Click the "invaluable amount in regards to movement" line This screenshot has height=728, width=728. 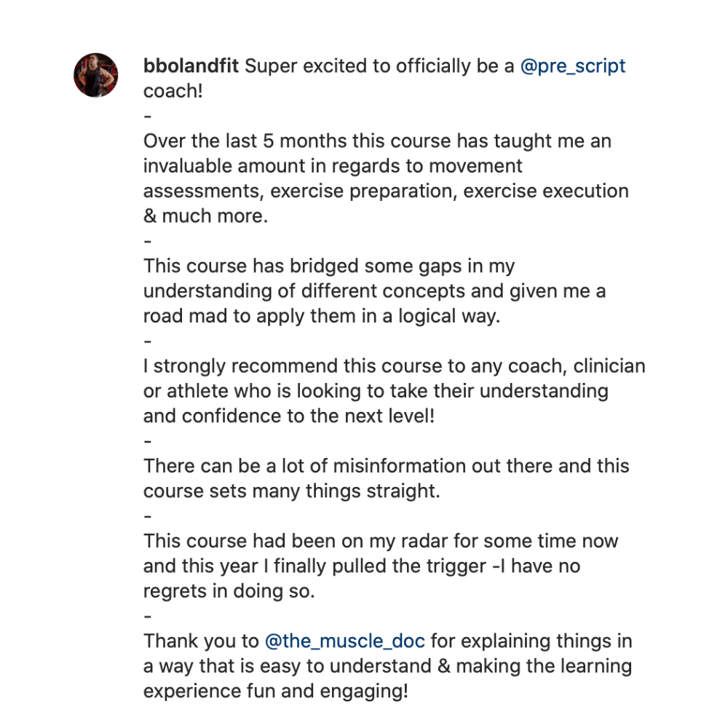coord(333,166)
